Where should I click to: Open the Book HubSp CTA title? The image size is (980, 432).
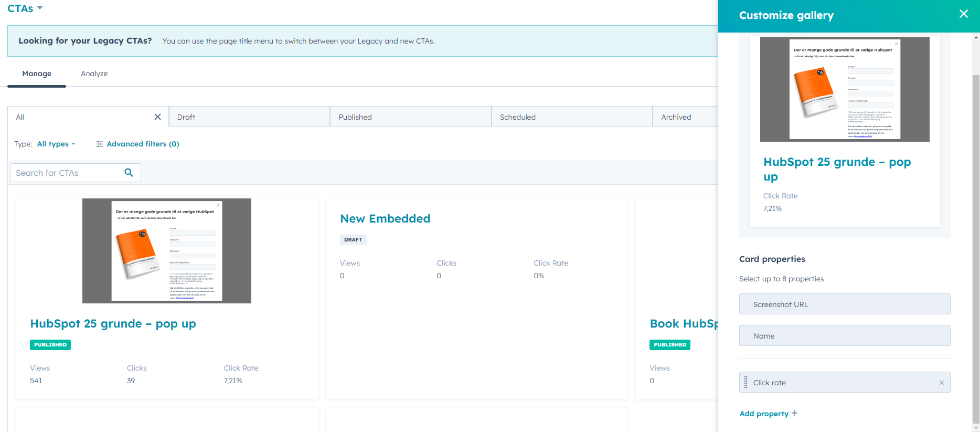[x=684, y=323]
